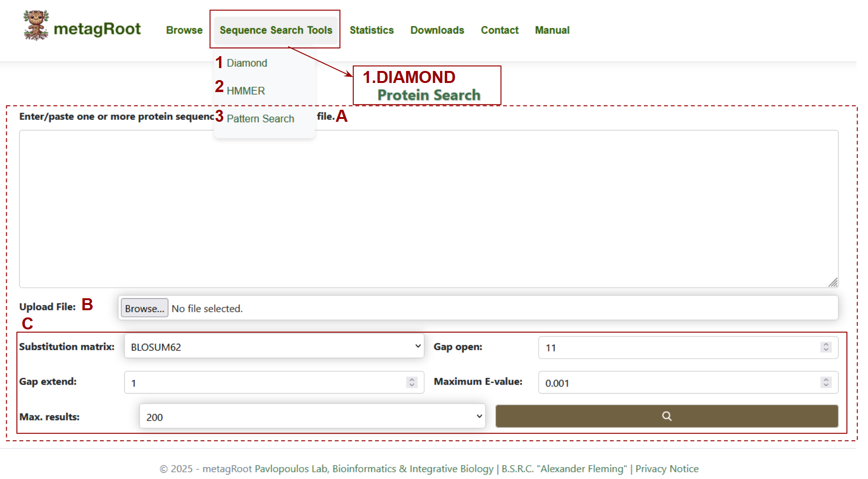Click the "Substitution matrix:" label

67,347
